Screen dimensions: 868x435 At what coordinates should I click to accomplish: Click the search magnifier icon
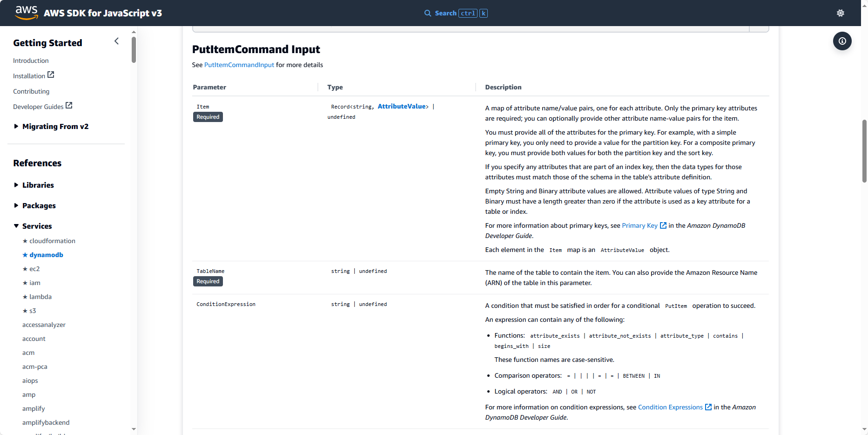427,13
